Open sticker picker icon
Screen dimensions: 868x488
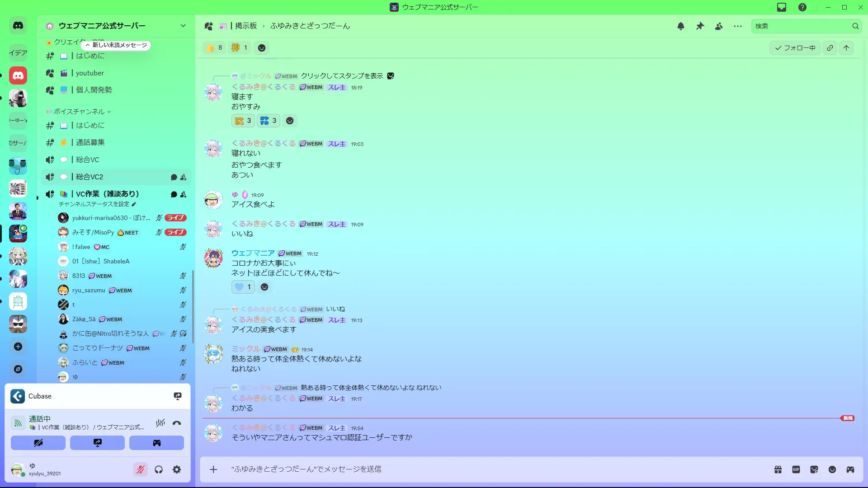tap(814, 469)
